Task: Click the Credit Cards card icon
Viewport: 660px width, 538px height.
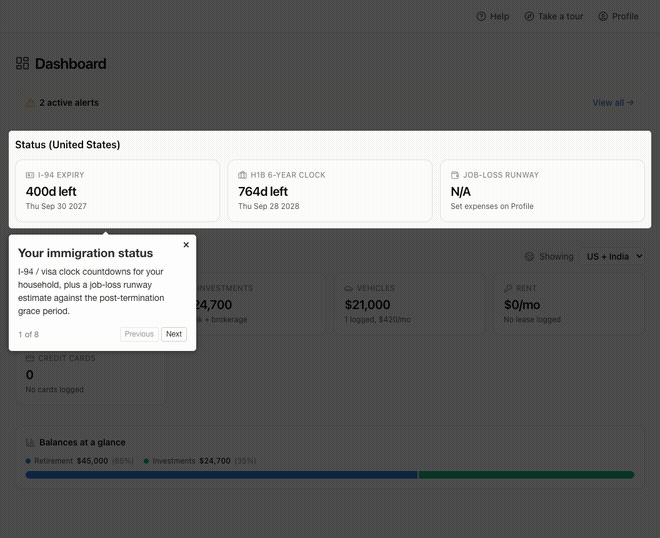Action: pos(30,358)
